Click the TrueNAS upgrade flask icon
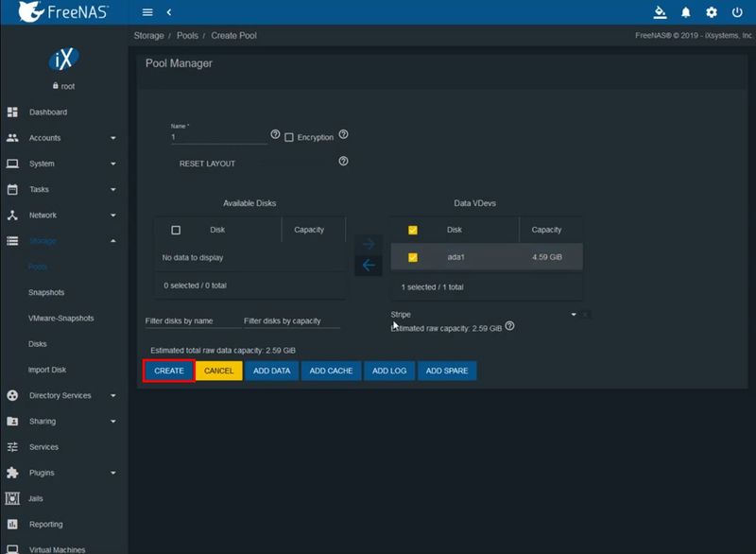 [661, 12]
